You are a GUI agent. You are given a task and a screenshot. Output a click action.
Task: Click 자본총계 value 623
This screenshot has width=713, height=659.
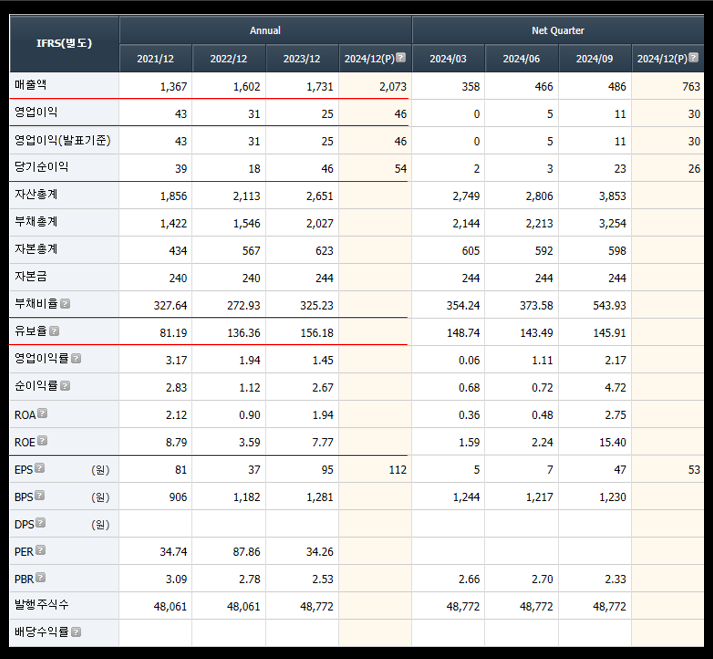324,251
